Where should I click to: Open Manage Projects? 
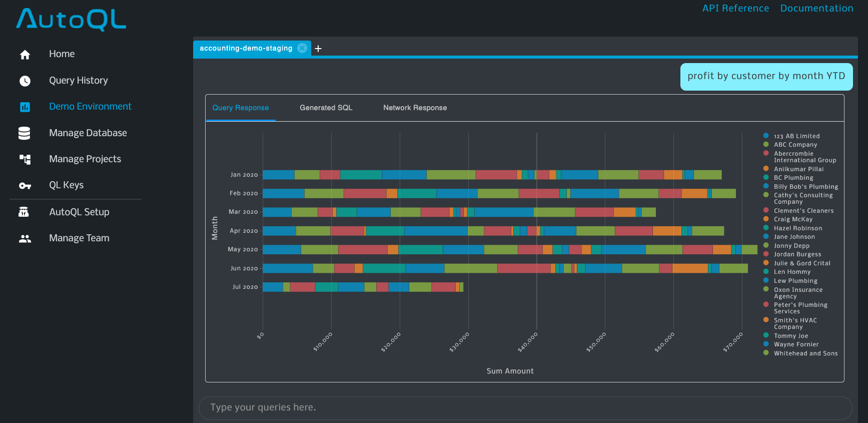pos(85,159)
